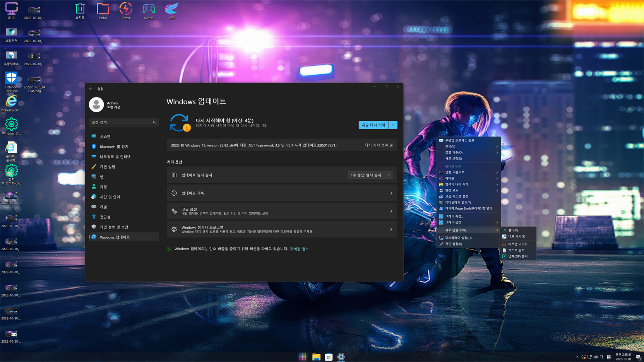Open 시스템 in Settings sidebar
This screenshot has height=362, width=644.
coord(124,137)
